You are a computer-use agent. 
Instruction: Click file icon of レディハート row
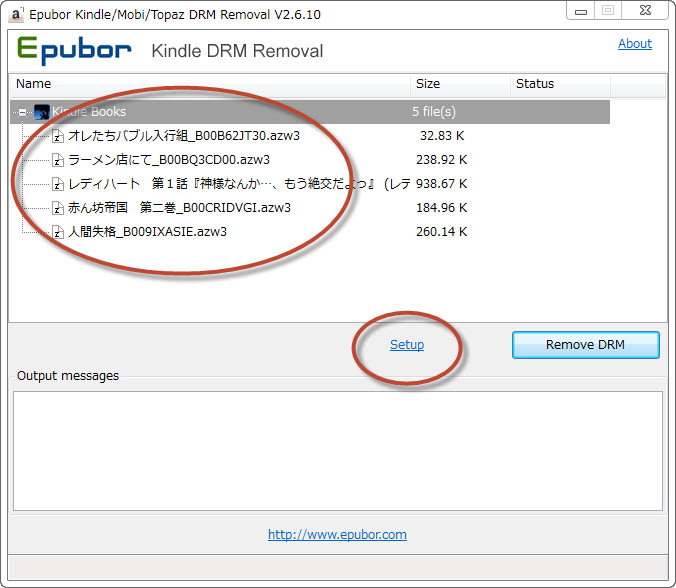[58, 185]
